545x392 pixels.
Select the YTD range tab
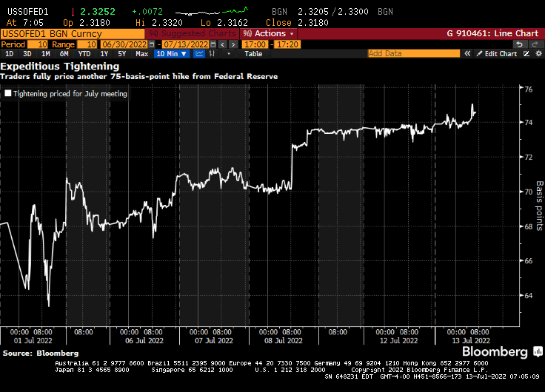[x=84, y=54]
